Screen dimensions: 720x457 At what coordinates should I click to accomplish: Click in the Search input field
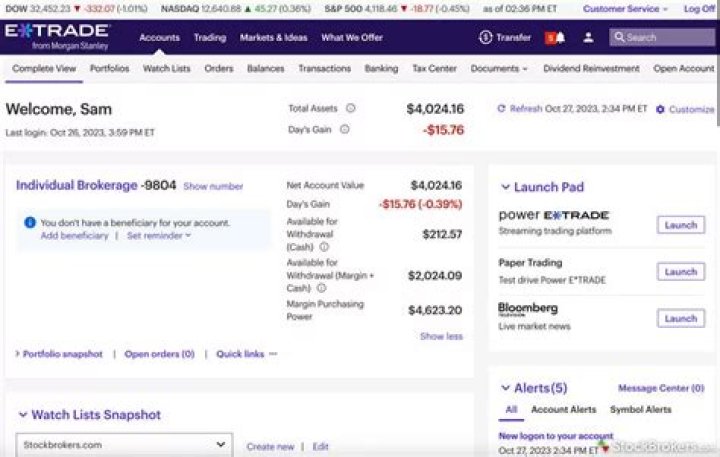pyautogui.click(x=662, y=37)
